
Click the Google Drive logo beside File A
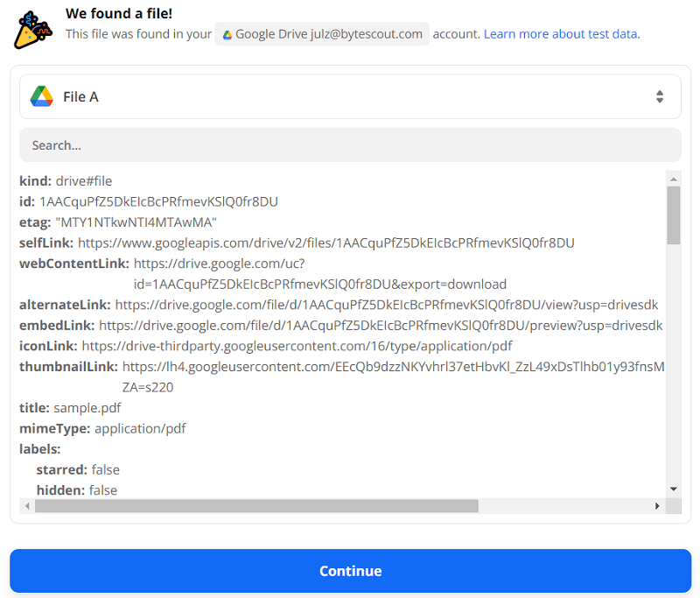[42, 96]
